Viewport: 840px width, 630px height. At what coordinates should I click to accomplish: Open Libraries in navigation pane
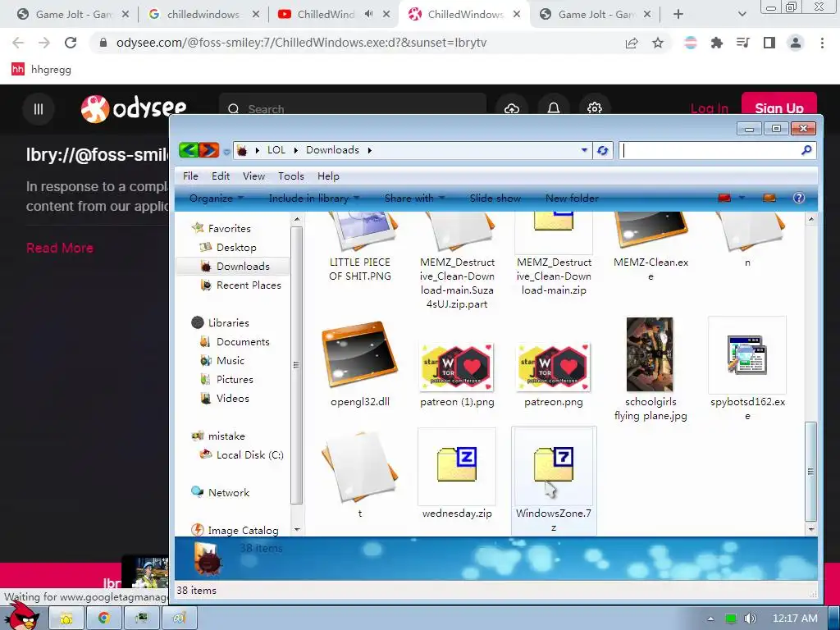point(228,322)
